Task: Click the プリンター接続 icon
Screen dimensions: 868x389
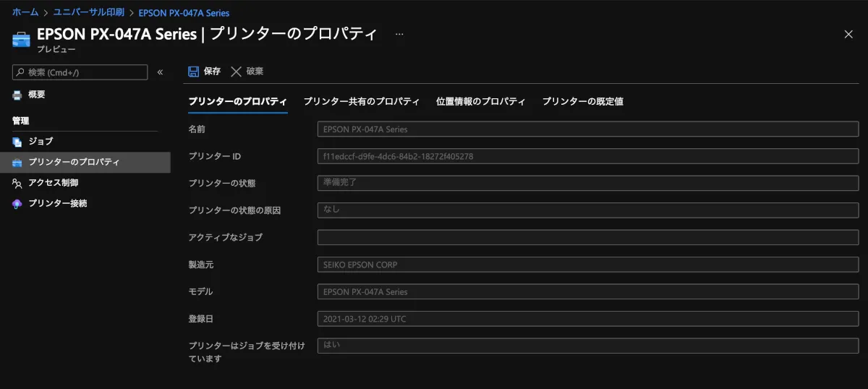Action: coord(17,204)
